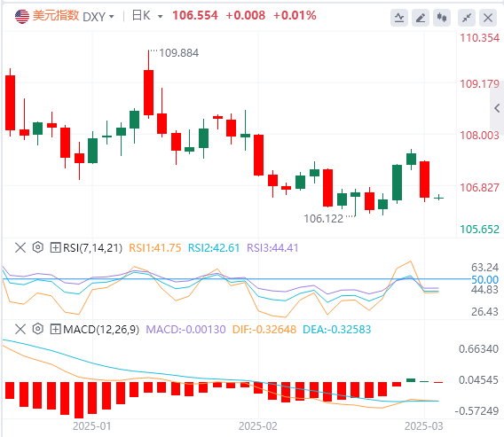Open the indicators chart icon in the toolbar
This screenshot has height=437, width=504.
[399, 18]
